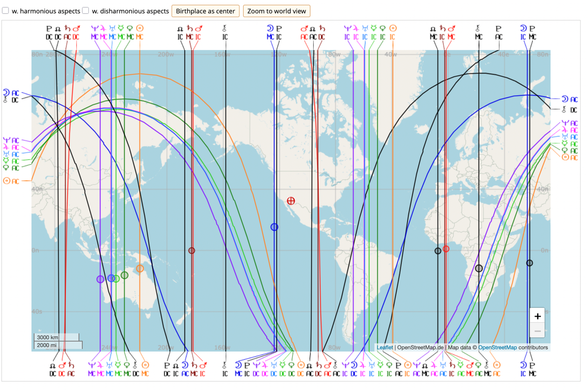The height and width of the screenshot is (390, 588).
Task: Select the orange Sun circle over Australia
Action: (140, 269)
